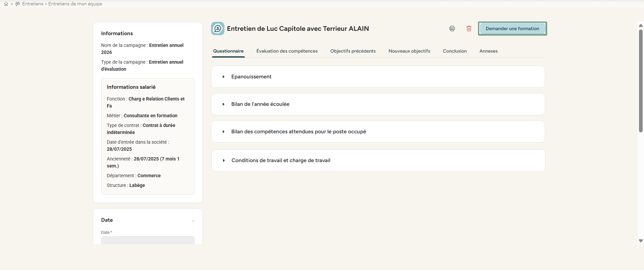Click the interview avatar badge beside the title

217,28
